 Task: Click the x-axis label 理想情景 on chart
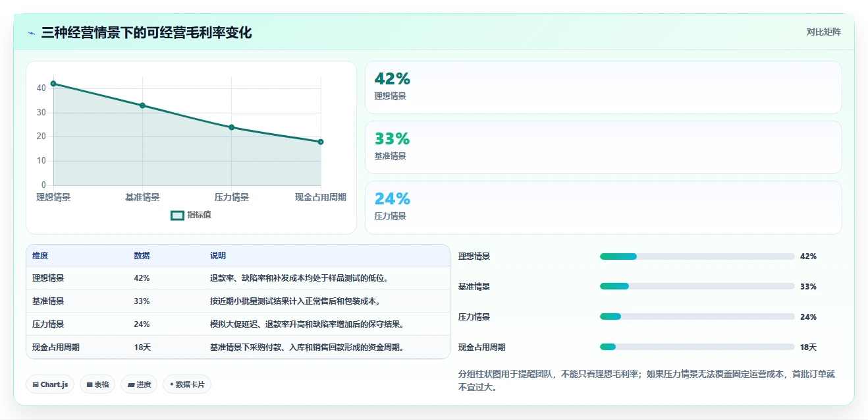pos(53,197)
